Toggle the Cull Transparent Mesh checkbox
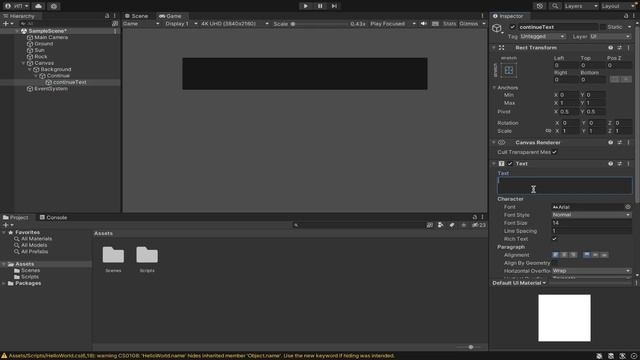 coord(554,152)
